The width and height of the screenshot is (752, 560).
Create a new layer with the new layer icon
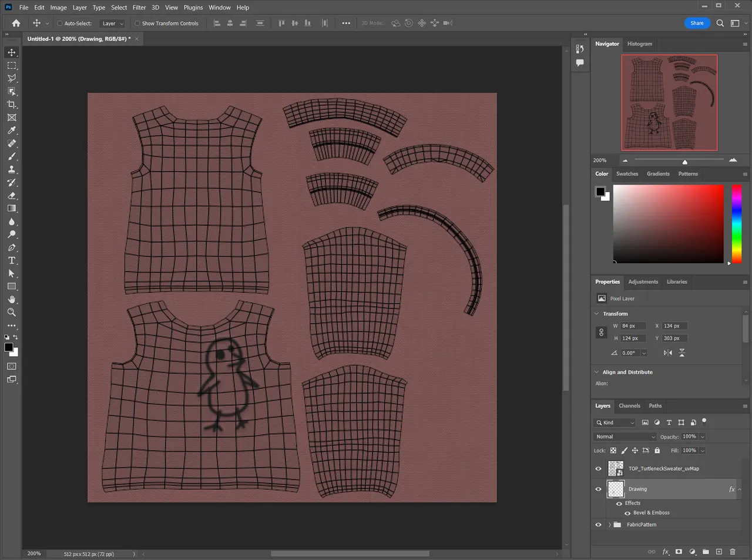point(719,552)
